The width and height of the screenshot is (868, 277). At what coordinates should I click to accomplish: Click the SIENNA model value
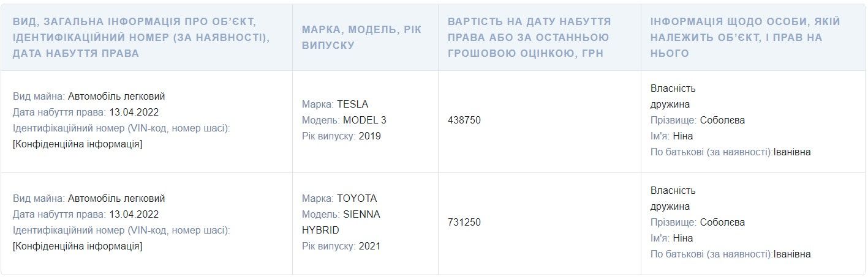coord(361,214)
